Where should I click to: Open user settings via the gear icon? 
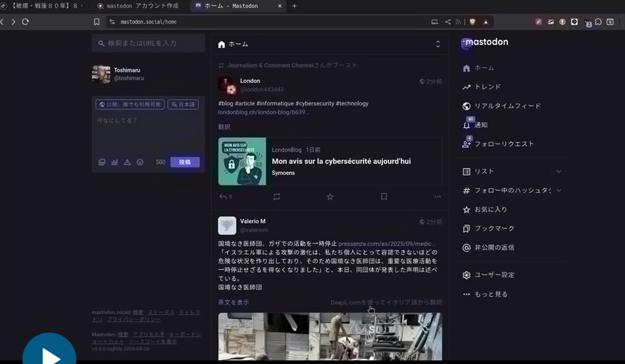tap(467, 275)
